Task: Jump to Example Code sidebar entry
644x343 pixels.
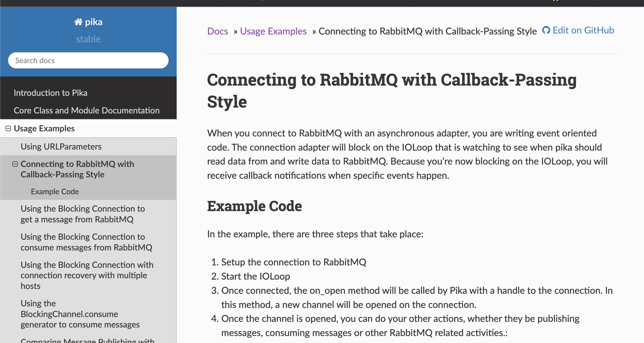Action: 55,192
